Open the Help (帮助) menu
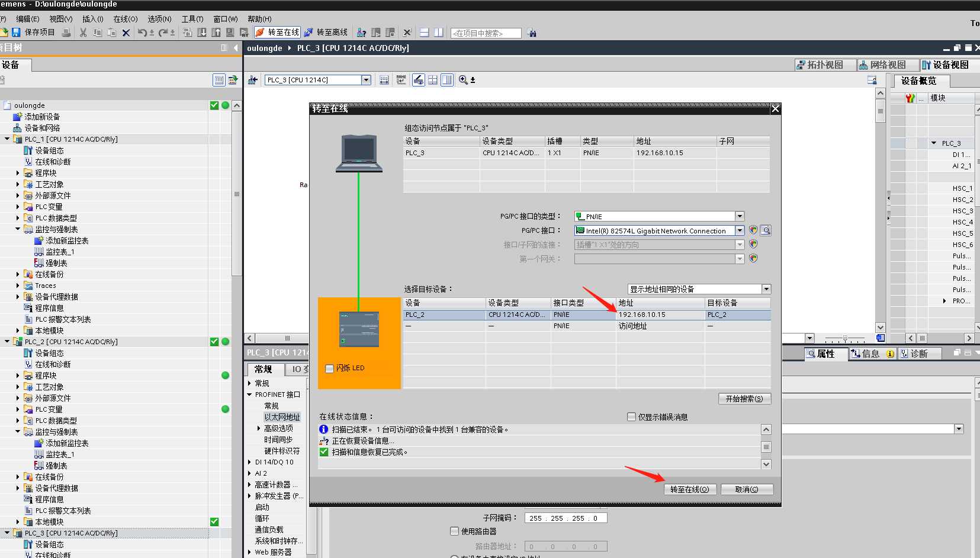This screenshot has height=558, width=980. 259,19
